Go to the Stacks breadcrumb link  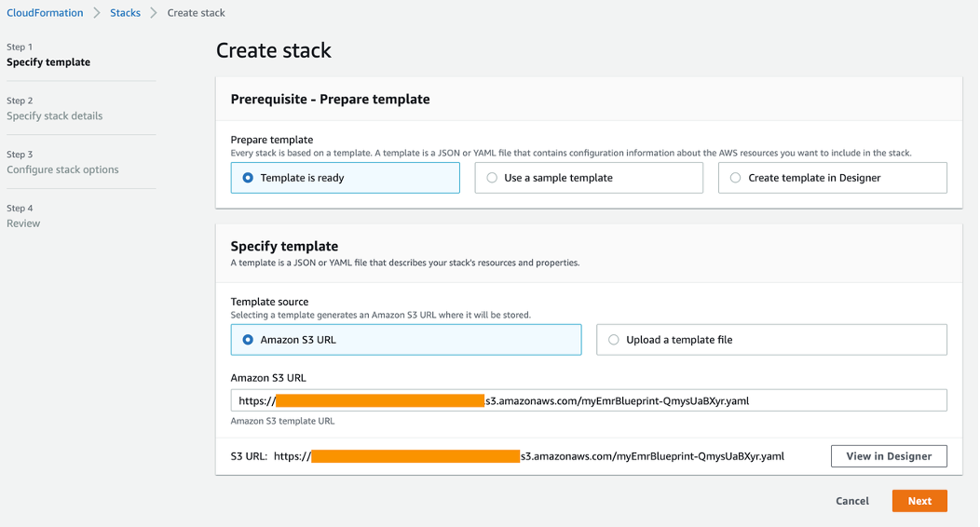pyautogui.click(x=125, y=12)
